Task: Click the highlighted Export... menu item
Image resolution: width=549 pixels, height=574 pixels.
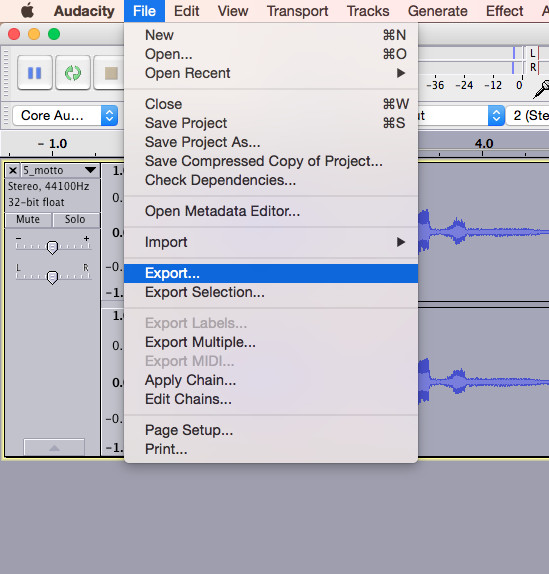Action: (271, 273)
